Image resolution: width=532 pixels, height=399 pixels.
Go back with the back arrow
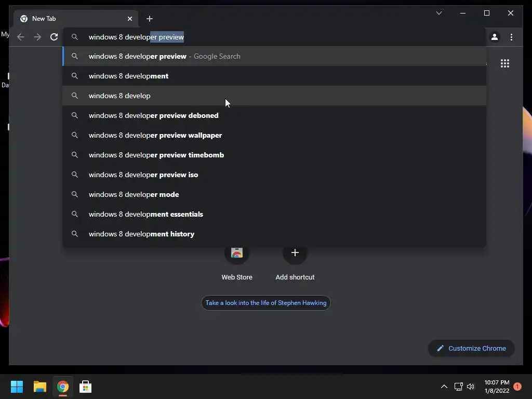[21, 37]
